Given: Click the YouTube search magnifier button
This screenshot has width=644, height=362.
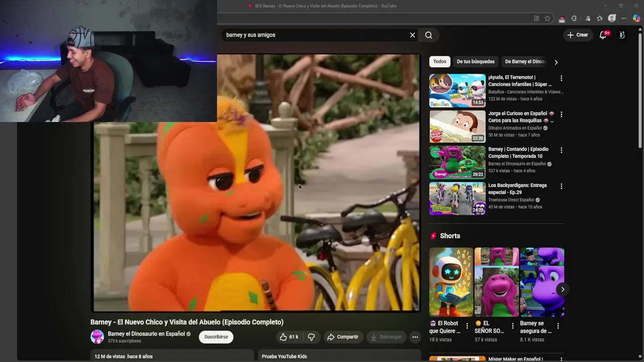Looking at the screenshot, I should [x=429, y=35].
